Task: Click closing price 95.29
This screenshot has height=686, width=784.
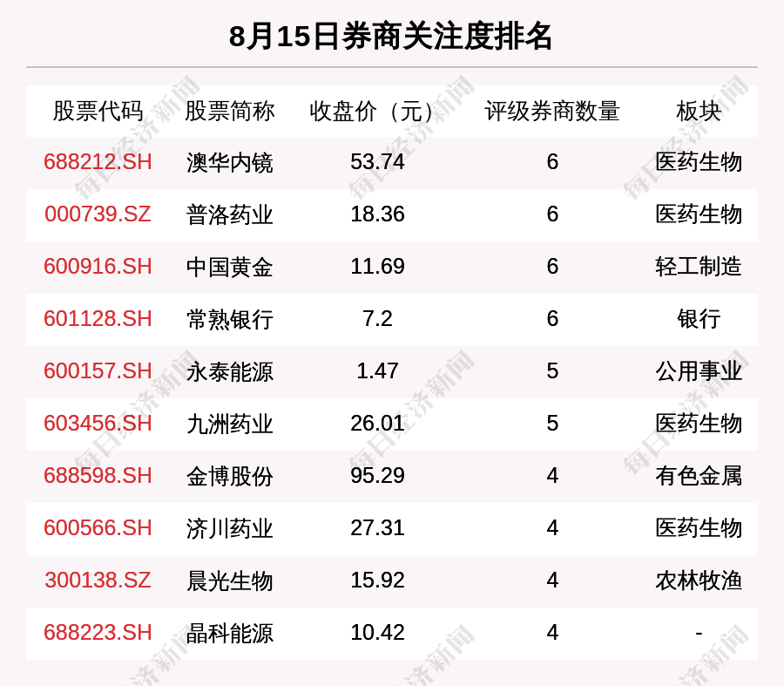Action: tap(377, 475)
